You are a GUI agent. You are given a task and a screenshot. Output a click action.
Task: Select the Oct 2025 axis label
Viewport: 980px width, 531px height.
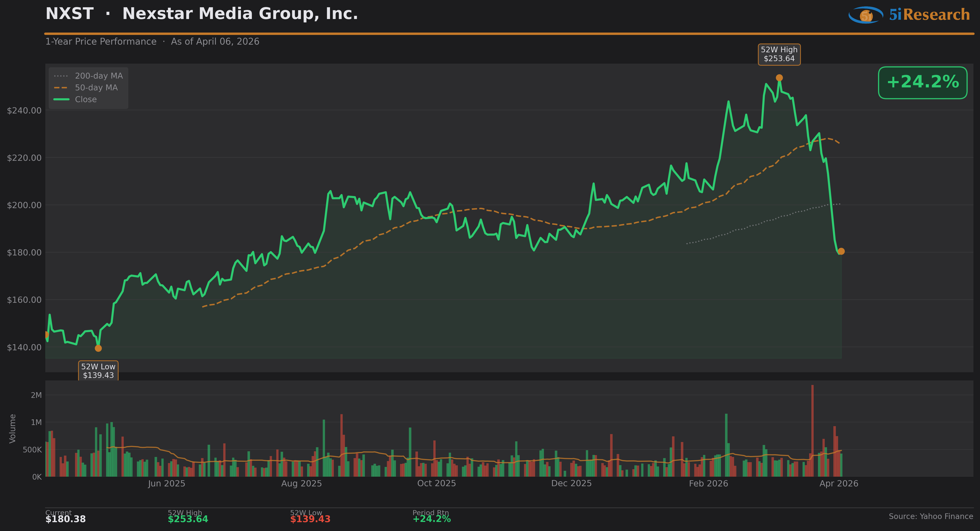tap(436, 483)
